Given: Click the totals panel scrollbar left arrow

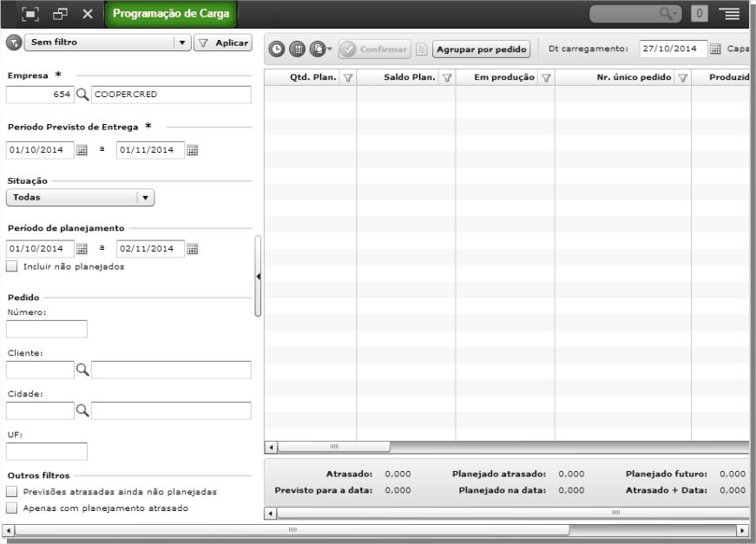Looking at the screenshot, I should [271, 513].
